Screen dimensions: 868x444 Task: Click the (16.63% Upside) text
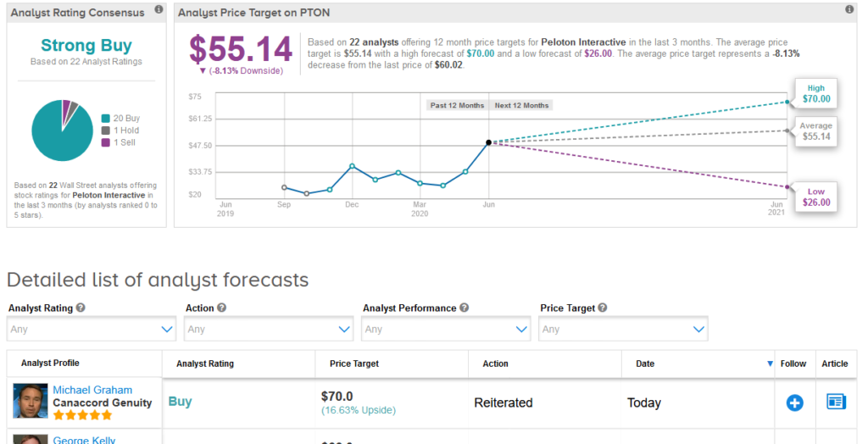(359, 410)
